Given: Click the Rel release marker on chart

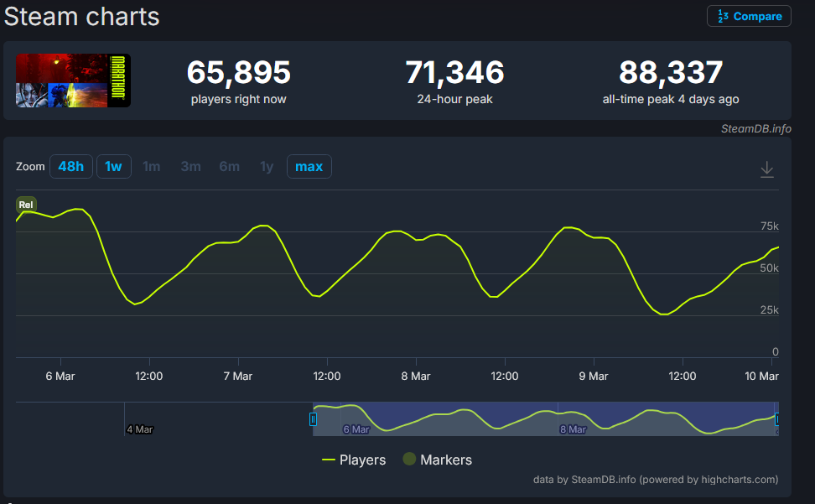Looking at the screenshot, I should click(26, 205).
